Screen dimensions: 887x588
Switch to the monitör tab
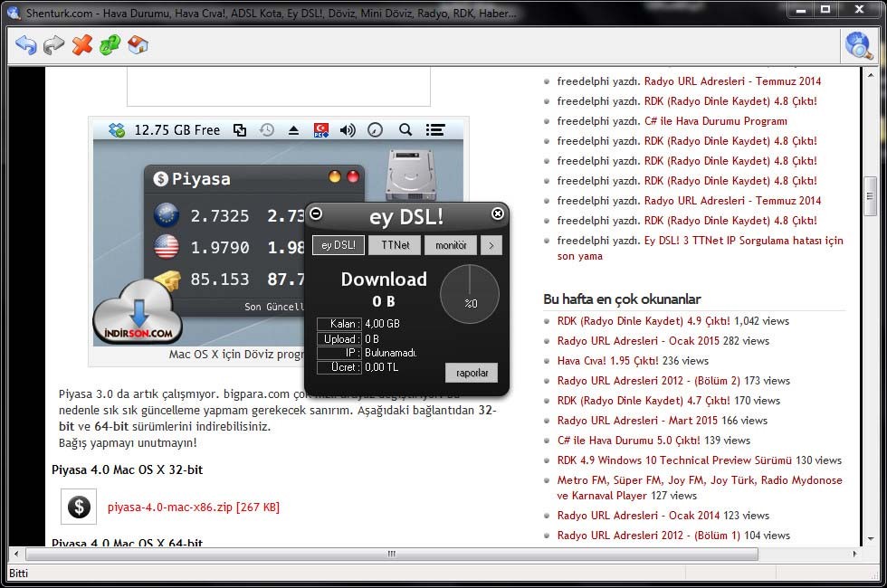tap(451, 245)
